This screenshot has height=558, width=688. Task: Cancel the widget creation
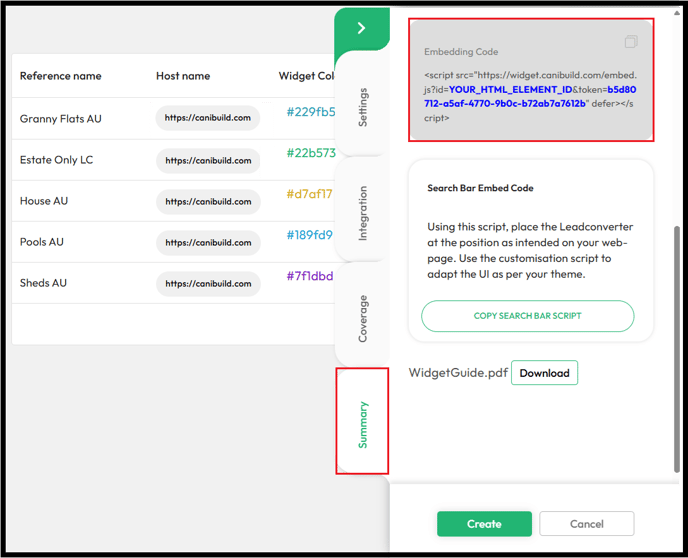tap(587, 524)
